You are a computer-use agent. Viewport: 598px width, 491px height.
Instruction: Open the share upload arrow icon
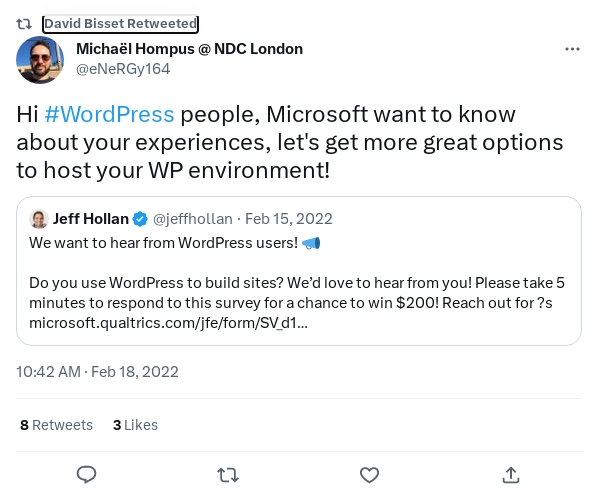click(x=511, y=475)
